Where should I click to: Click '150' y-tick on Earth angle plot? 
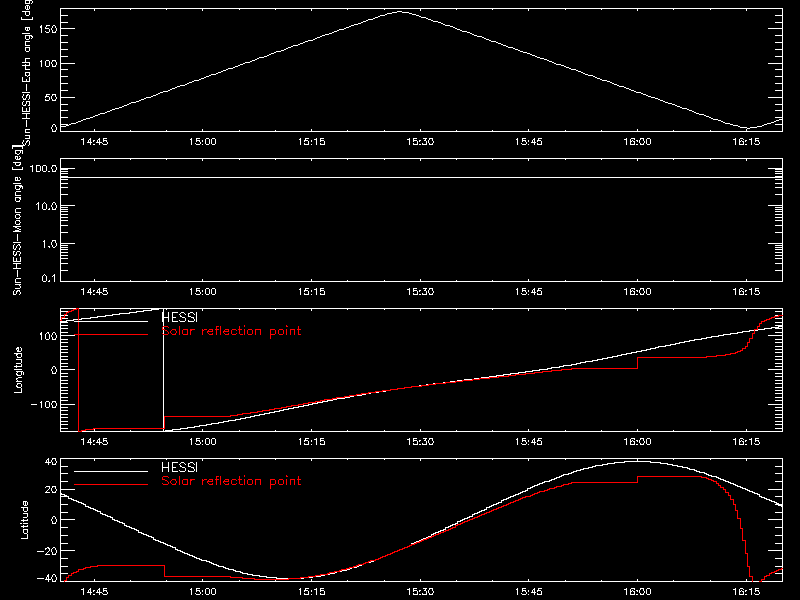click(48, 29)
